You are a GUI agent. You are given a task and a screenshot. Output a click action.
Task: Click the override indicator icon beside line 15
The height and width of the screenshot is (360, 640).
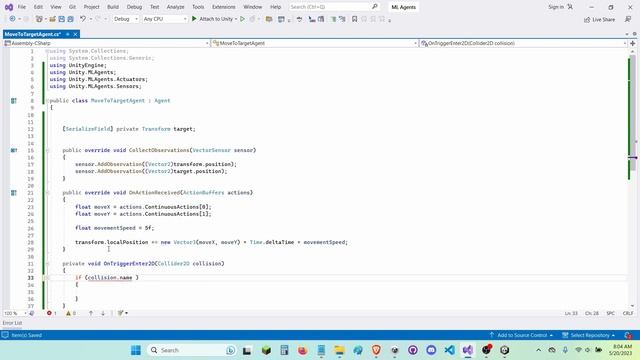click(x=14, y=150)
